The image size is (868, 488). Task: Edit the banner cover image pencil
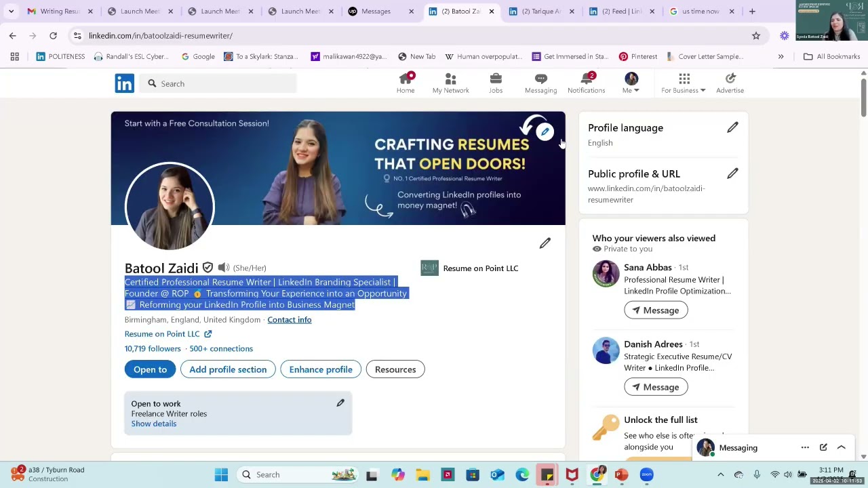click(x=545, y=131)
